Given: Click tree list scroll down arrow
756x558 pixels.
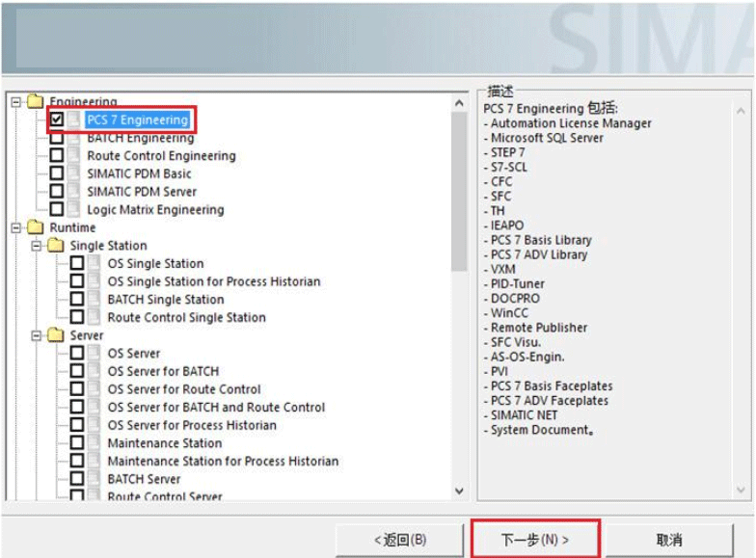Looking at the screenshot, I should click(459, 491).
